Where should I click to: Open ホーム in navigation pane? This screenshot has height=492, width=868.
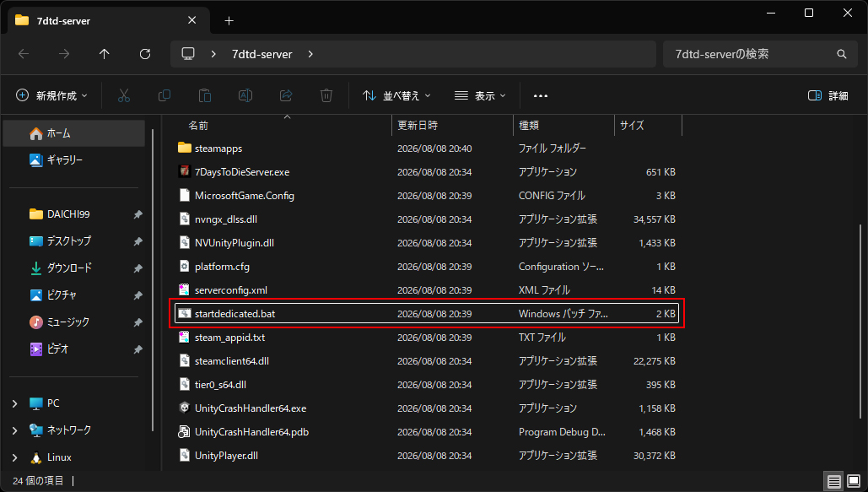click(x=74, y=133)
